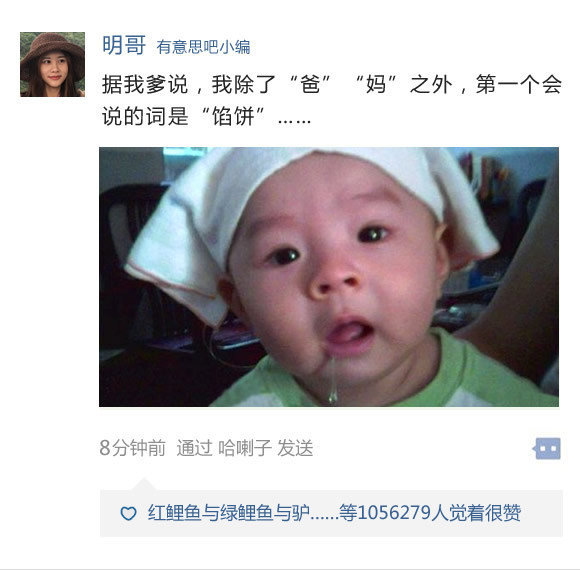Click the 哈喇子 source link
The height and width of the screenshot is (570, 580).
point(245,448)
